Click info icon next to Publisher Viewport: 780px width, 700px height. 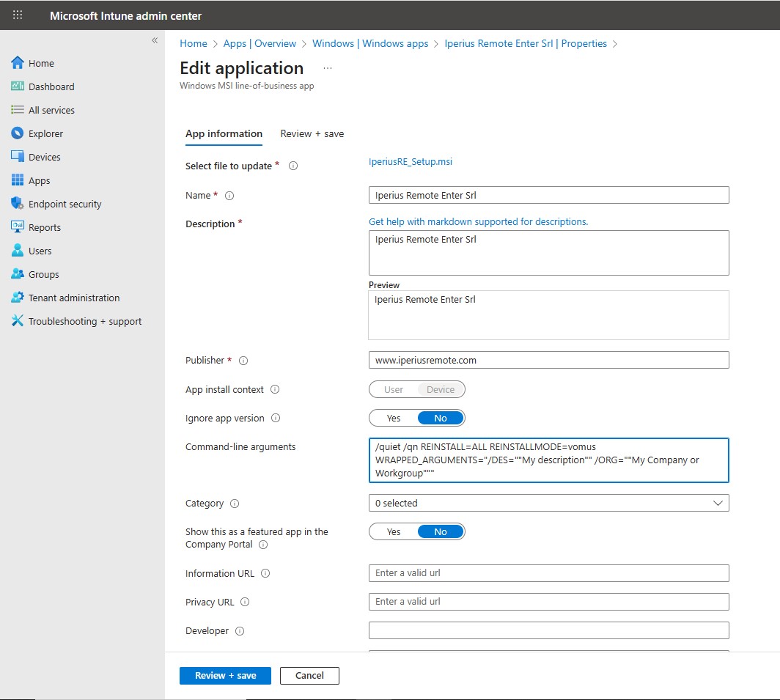244,361
